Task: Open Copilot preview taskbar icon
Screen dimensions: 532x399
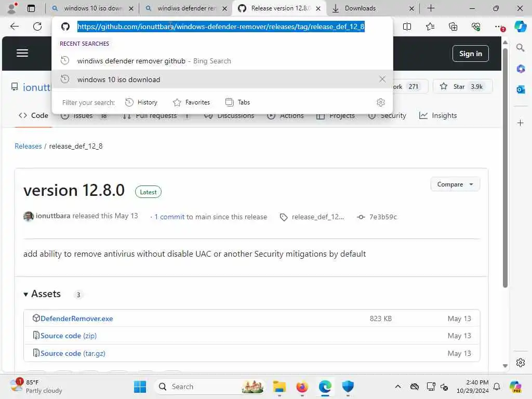Action: coord(515,387)
